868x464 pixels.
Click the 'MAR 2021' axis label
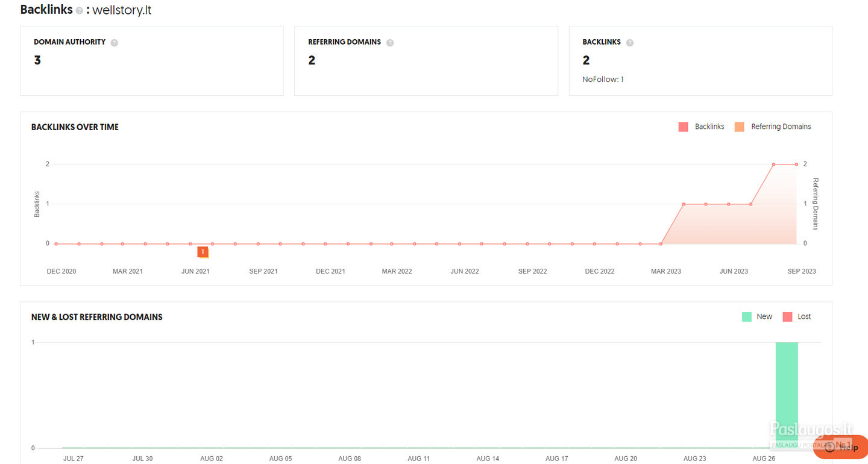point(128,271)
